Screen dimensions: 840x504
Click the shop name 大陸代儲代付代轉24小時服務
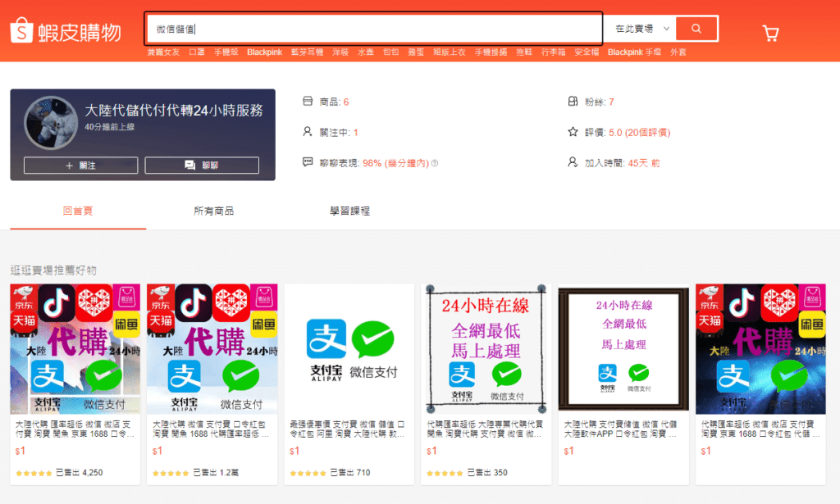coord(174,110)
